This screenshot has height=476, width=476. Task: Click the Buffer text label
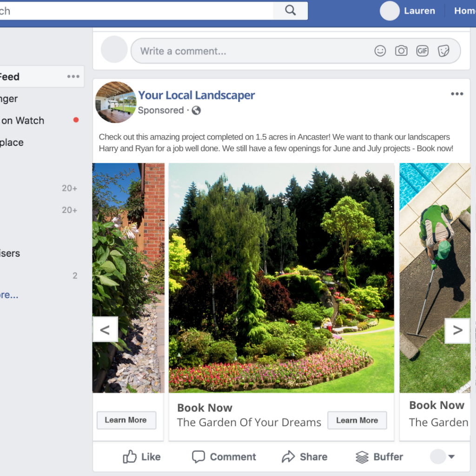[388, 457]
